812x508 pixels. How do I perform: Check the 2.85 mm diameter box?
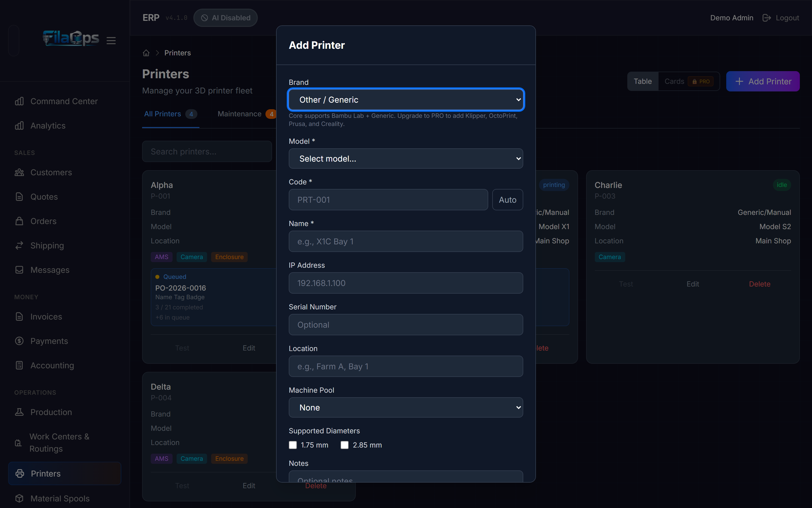pos(345,445)
